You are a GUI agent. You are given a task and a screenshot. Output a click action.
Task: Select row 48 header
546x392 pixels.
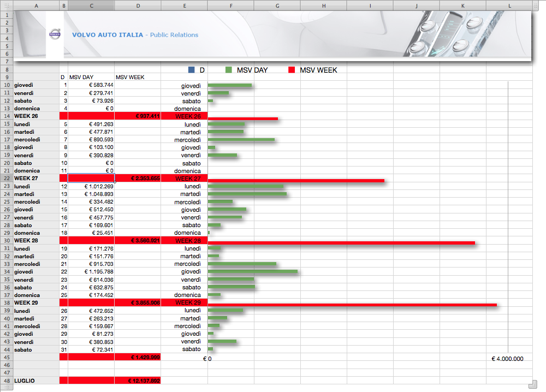pos(7,381)
